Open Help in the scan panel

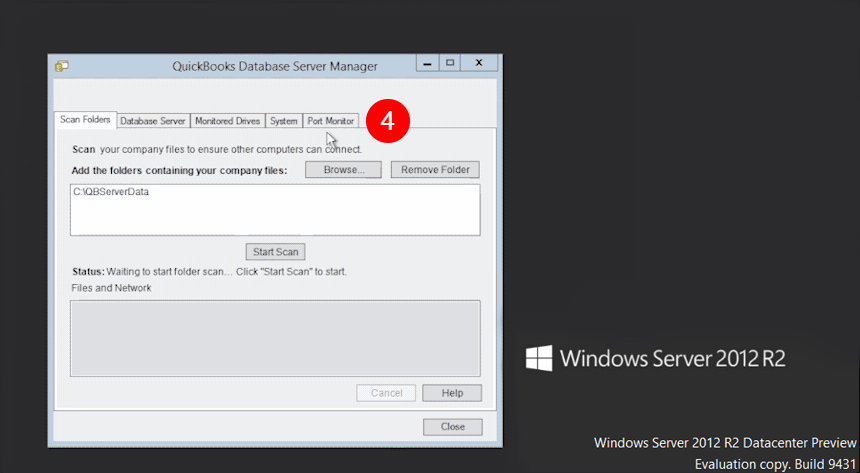pyautogui.click(x=452, y=393)
